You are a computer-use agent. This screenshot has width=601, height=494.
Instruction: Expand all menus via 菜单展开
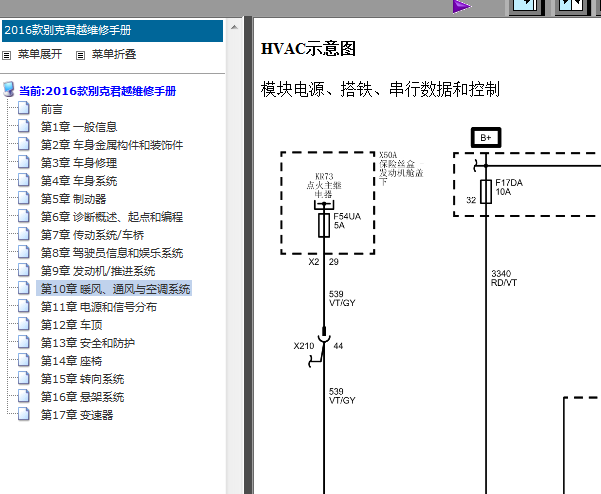(40, 54)
